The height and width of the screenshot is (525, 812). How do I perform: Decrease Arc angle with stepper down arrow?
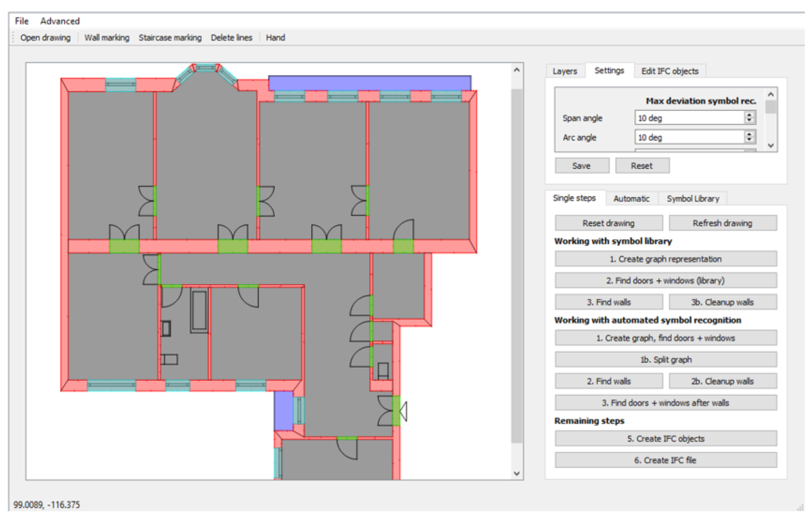pos(749,140)
